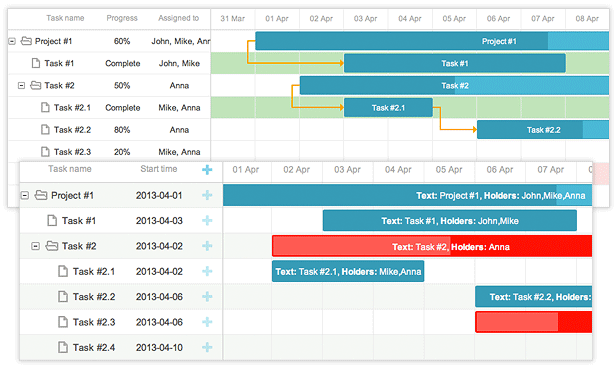Screen dimensions: 616x368
Task: Select the red Task #2 Holders: Anna bar
Action: point(432,246)
